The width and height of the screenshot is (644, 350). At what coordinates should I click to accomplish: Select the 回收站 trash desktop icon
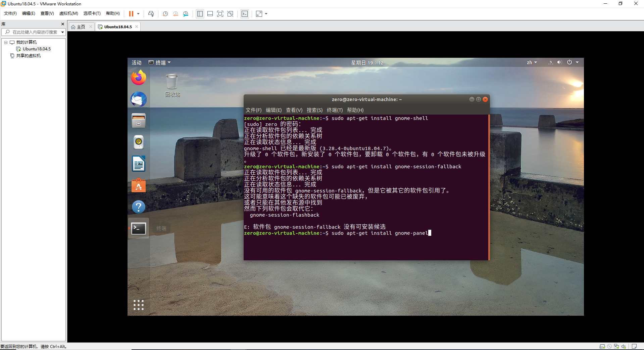tap(172, 85)
